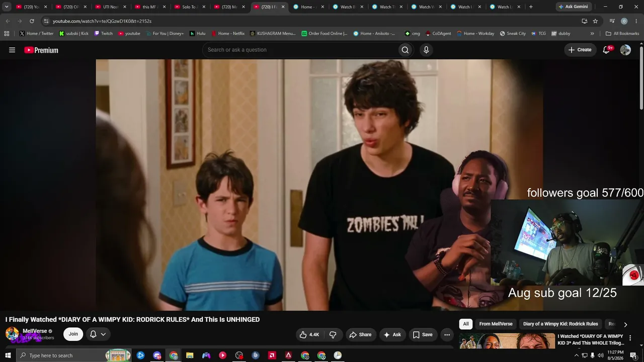
Task: Open more actions three-dot menu under video
Action: (447, 334)
